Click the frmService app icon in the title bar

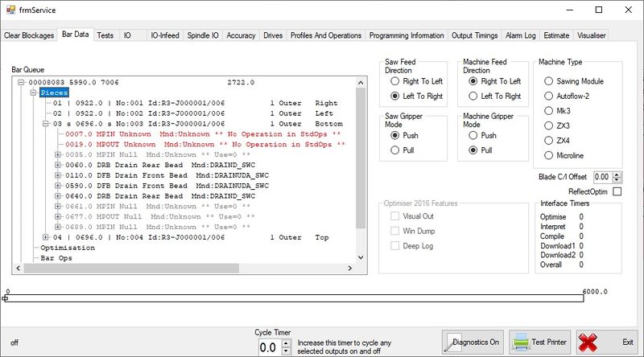[10, 10]
